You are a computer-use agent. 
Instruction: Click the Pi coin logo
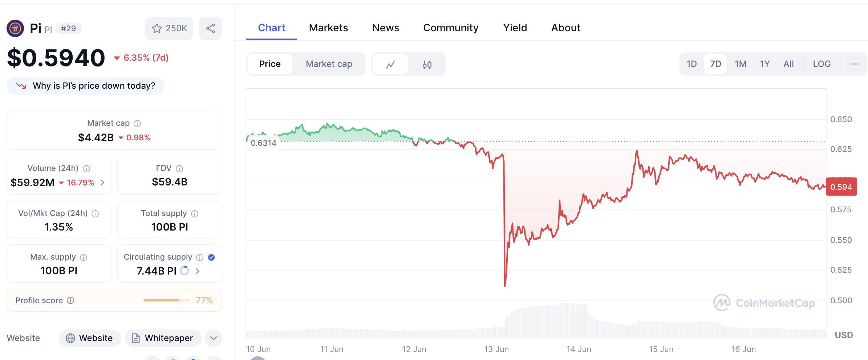point(15,28)
